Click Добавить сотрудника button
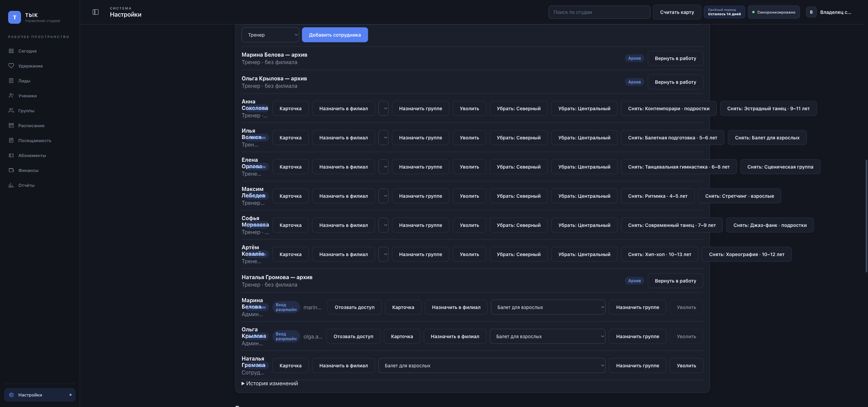Viewport: 868px width, 407px height. tap(335, 35)
